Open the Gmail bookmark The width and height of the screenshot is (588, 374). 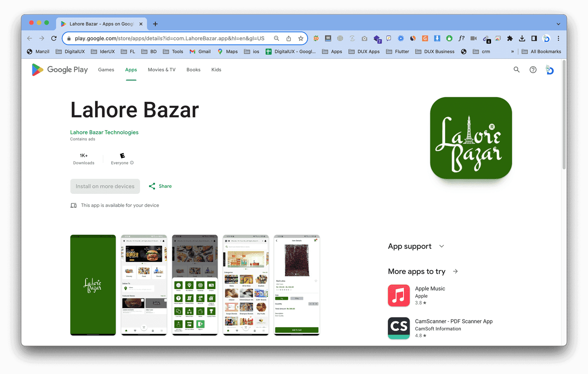point(200,51)
